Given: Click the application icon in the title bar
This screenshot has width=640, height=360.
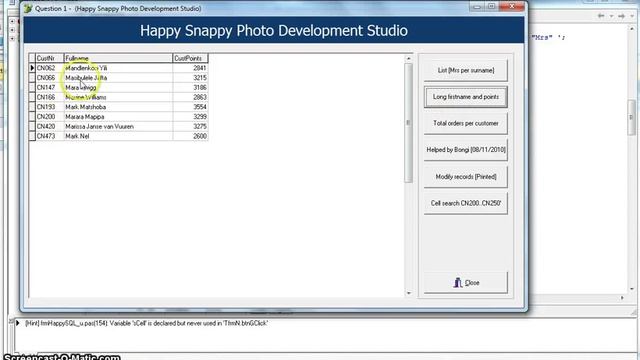Looking at the screenshot, I should (28, 9).
